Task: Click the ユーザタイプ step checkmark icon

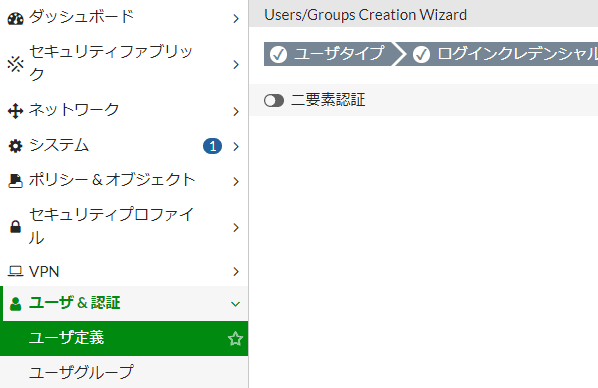Action: click(278, 54)
